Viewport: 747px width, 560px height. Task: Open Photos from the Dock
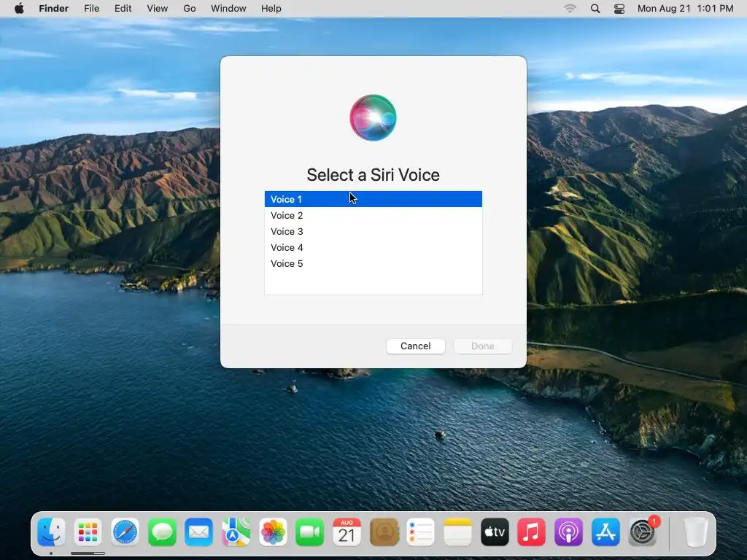point(273,532)
